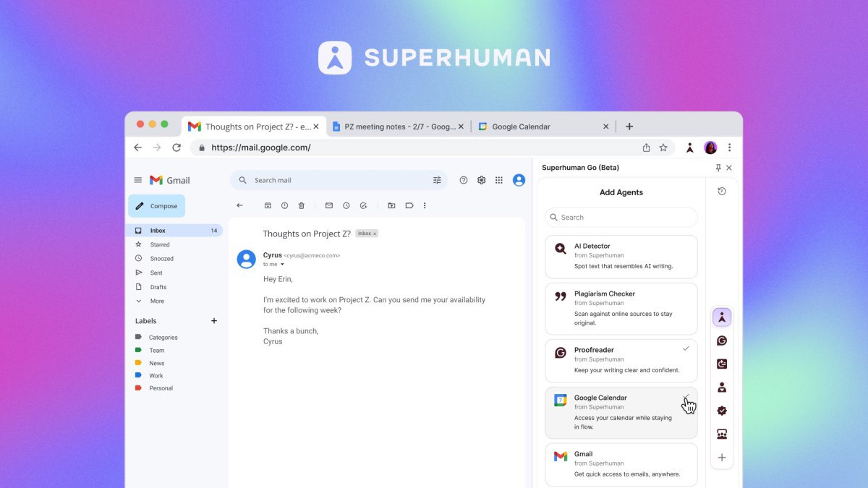Screen dimensions: 868x488
Task: Type in the Add Agents search field
Action: pos(621,217)
